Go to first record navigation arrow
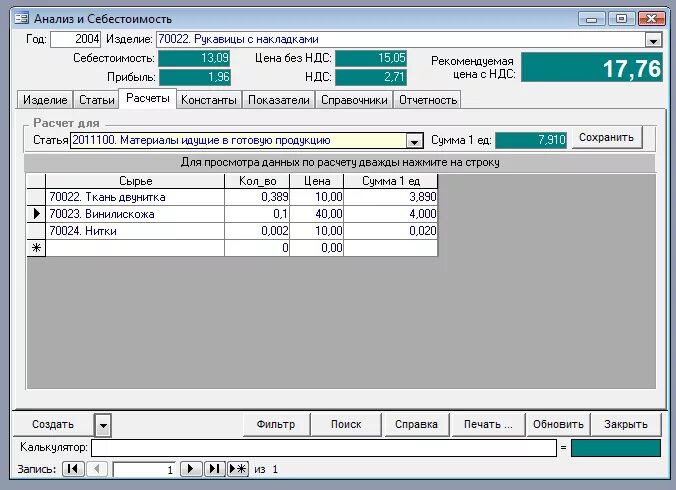The width and height of the screenshot is (676, 490). (x=73, y=469)
